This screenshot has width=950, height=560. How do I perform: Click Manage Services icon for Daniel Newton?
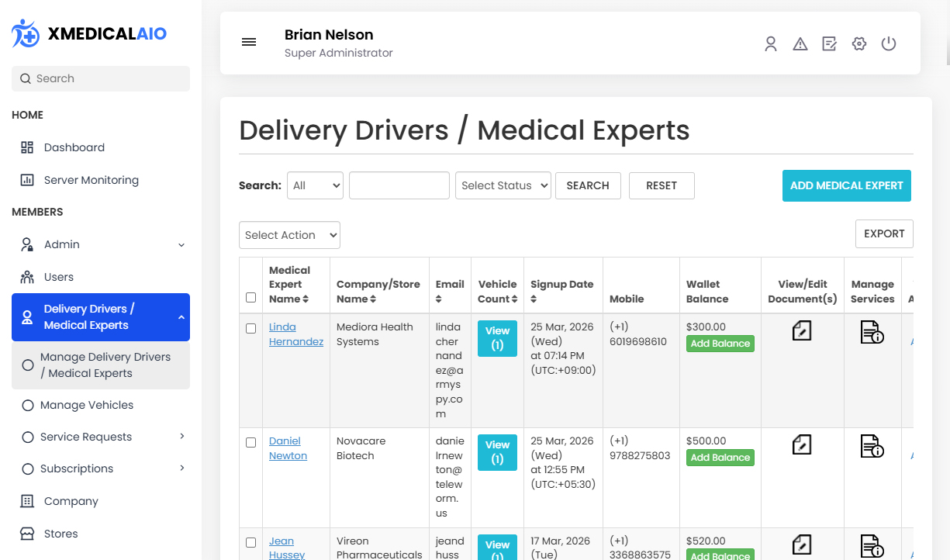872,447
